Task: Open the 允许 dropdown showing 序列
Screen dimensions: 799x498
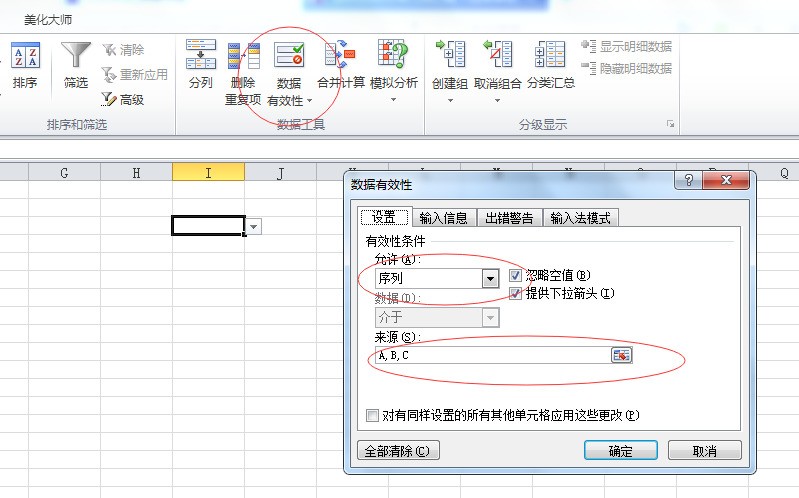Action: click(490, 278)
